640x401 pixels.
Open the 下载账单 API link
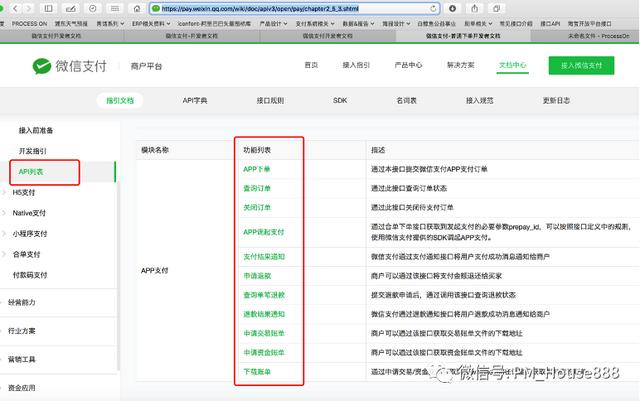click(257, 372)
